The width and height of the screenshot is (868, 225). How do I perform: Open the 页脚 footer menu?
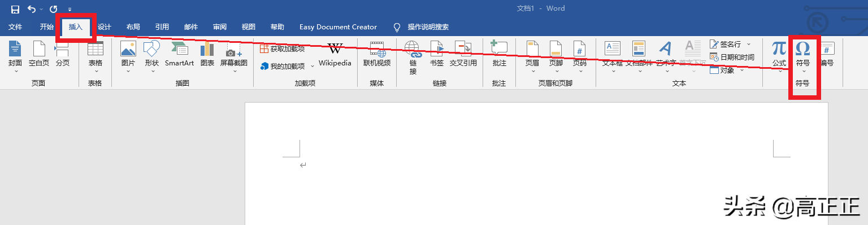tap(556, 56)
